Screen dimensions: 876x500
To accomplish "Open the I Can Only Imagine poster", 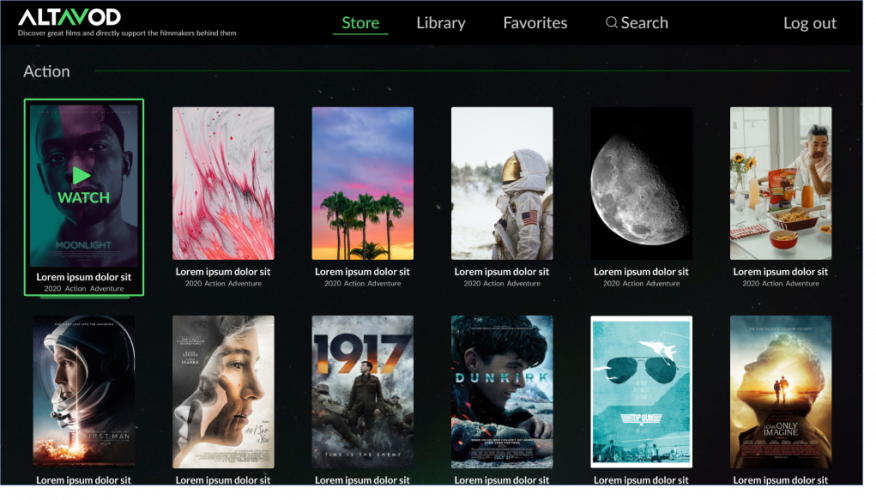I will point(780,391).
